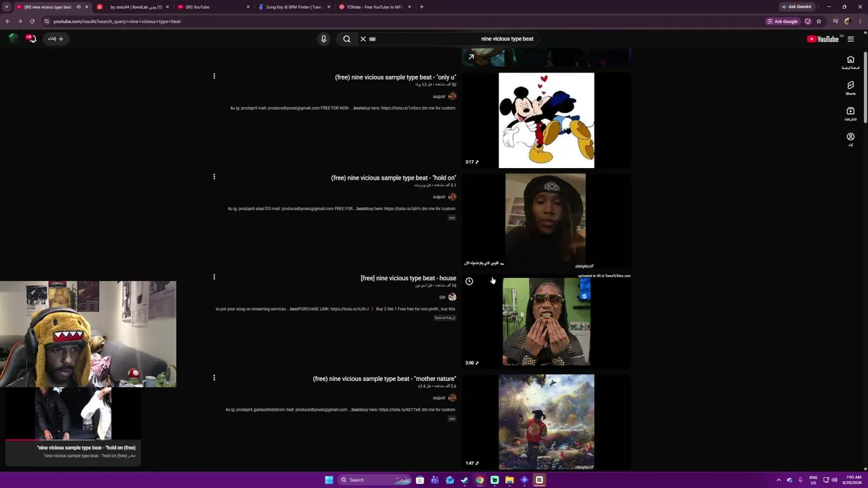Open the "house" beat video thumbnail
Screen dimensions: 868x488
547,321
